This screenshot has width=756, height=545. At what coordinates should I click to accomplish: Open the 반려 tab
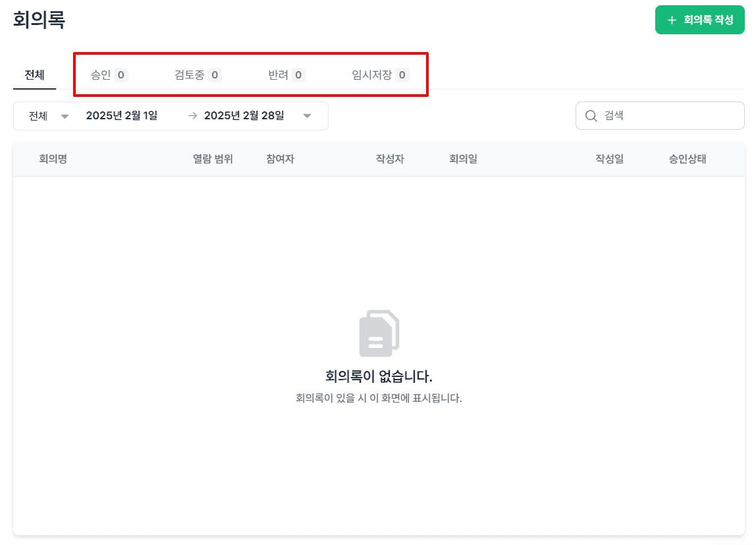pos(286,74)
